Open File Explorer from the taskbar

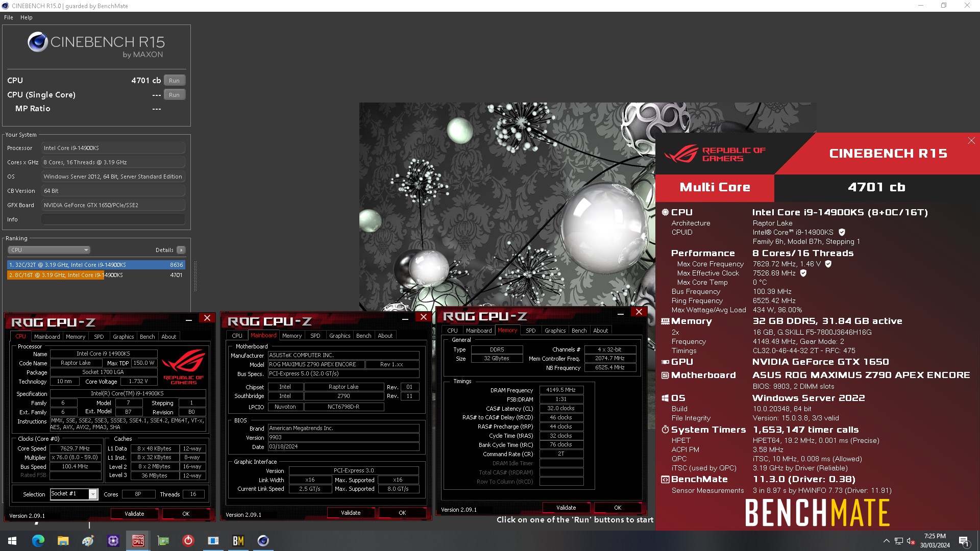[63, 541]
